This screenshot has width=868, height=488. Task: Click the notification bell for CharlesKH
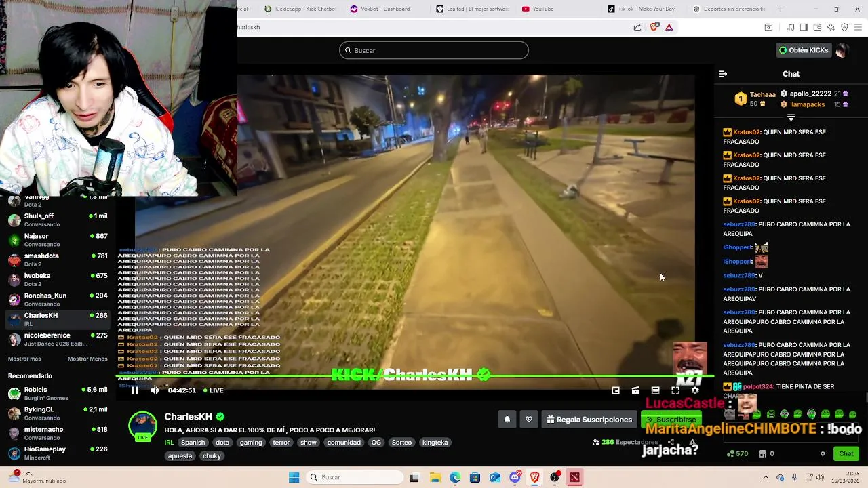[507, 420]
